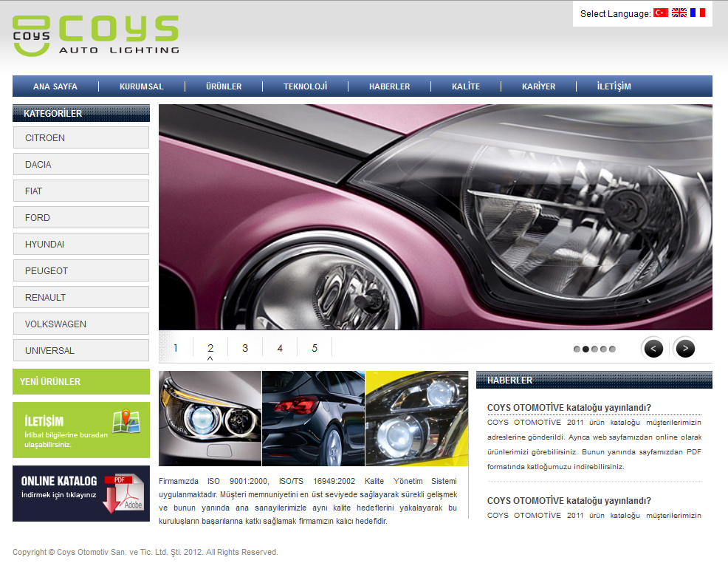
Task: Open KURUMSAL menu item
Action: click(x=142, y=86)
